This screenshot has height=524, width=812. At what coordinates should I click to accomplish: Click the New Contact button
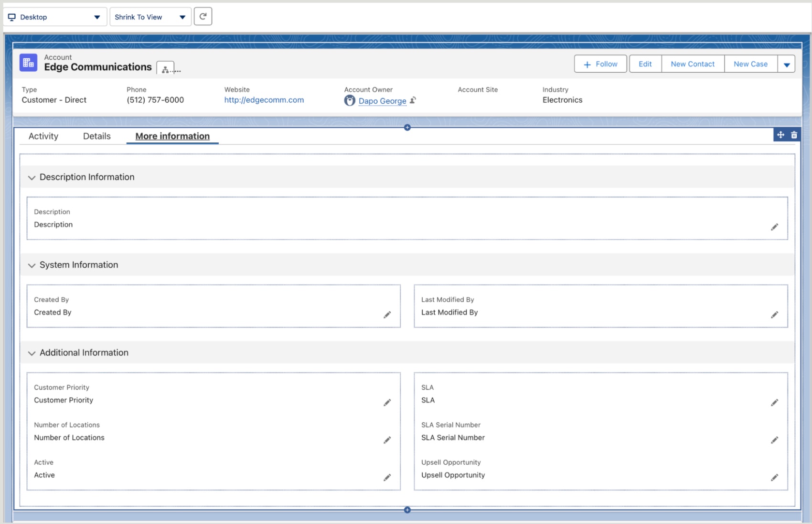(x=693, y=64)
